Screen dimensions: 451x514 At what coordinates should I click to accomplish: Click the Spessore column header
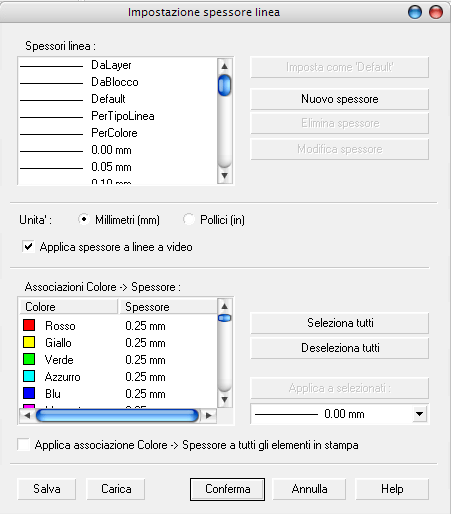pos(168,307)
